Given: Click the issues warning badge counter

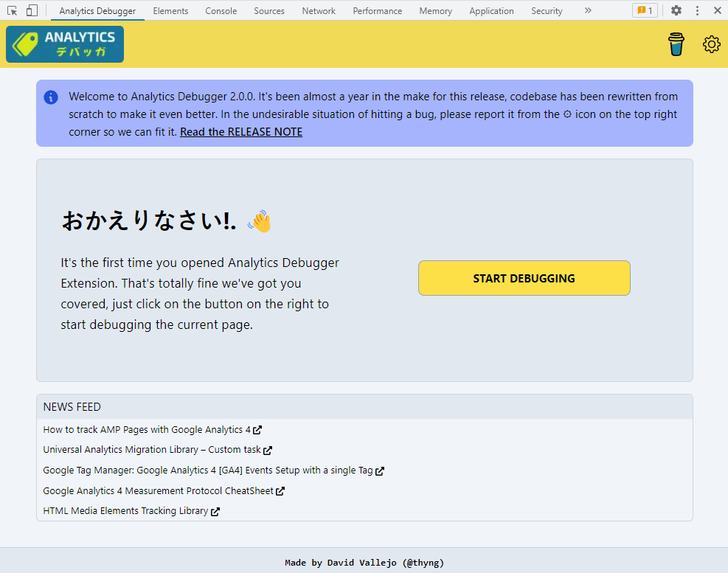Looking at the screenshot, I should [x=645, y=10].
